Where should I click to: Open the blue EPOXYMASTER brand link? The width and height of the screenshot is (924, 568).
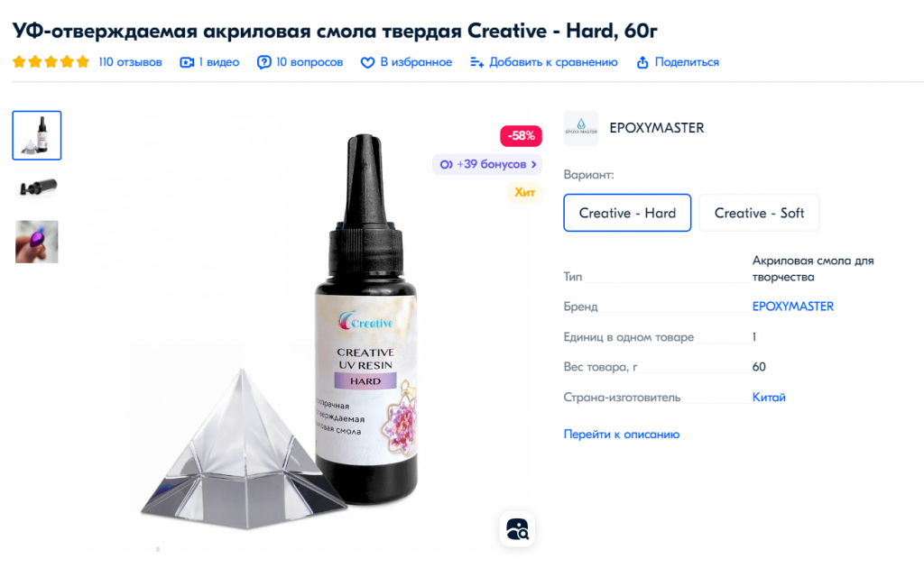(x=792, y=306)
